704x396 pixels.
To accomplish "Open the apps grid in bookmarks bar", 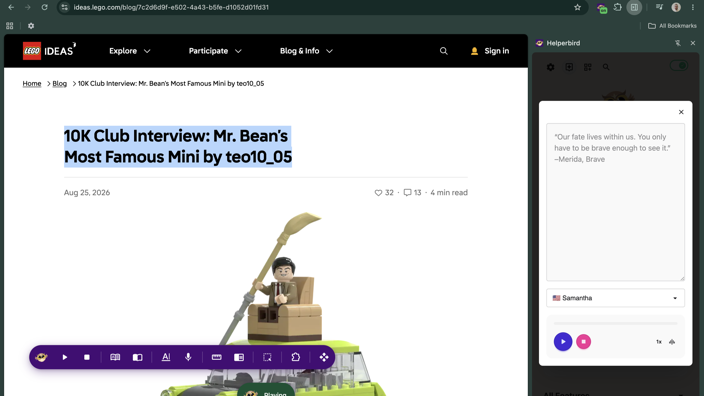I will pyautogui.click(x=9, y=26).
